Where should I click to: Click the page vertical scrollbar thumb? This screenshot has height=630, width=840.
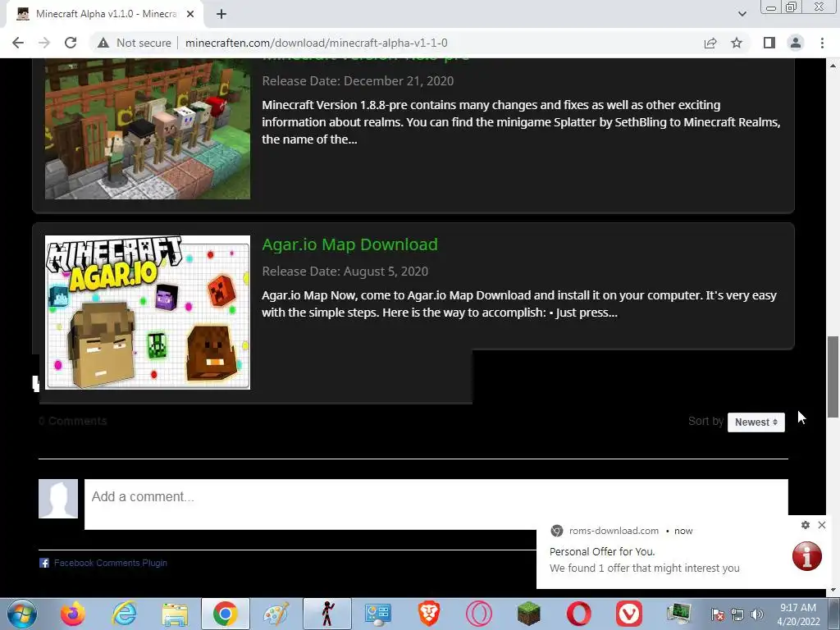pos(833,377)
